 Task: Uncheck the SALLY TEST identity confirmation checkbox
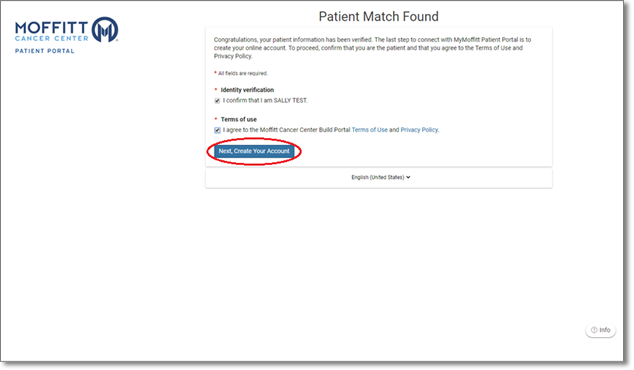217,101
